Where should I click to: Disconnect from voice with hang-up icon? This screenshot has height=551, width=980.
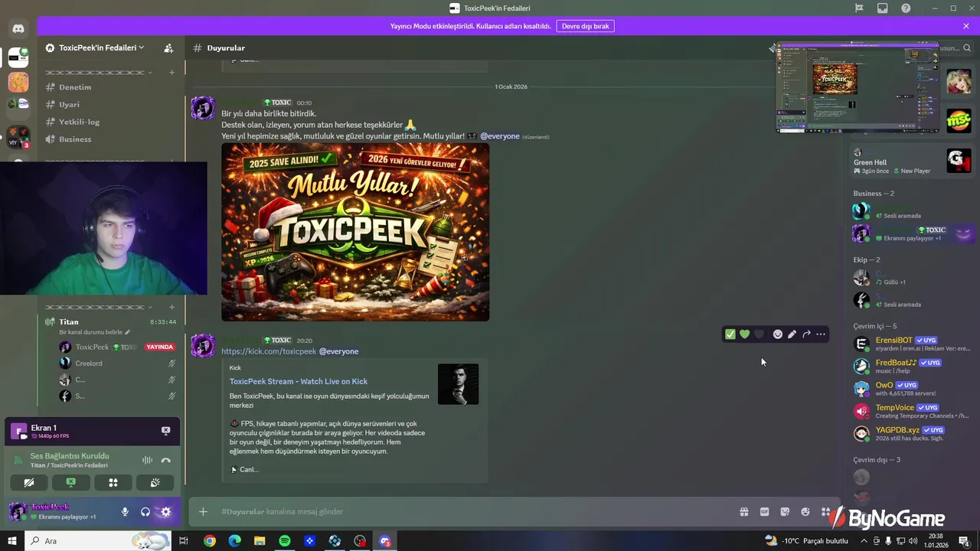click(165, 461)
